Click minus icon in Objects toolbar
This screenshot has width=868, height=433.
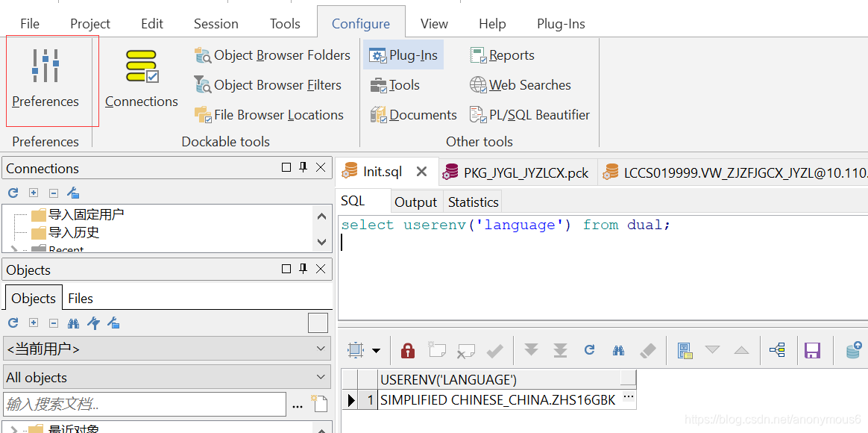point(54,323)
